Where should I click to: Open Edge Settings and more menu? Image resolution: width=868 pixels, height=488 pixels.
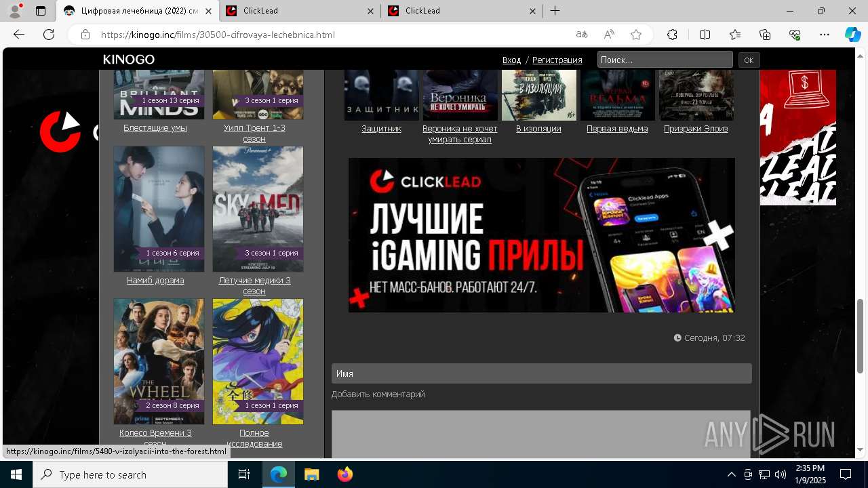pos(825,35)
